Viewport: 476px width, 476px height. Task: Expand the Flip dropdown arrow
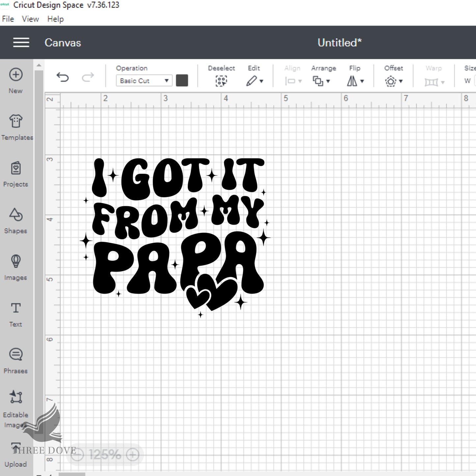click(x=362, y=81)
